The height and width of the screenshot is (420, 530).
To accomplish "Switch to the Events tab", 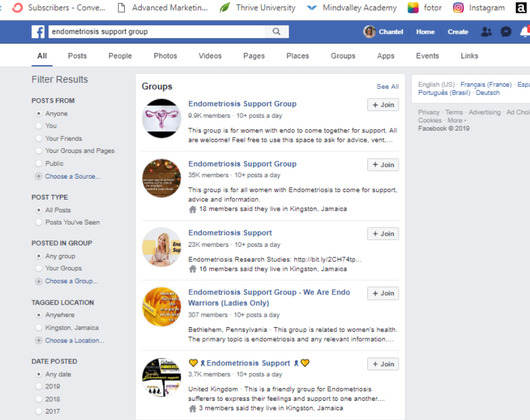I will [x=427, y=56].
